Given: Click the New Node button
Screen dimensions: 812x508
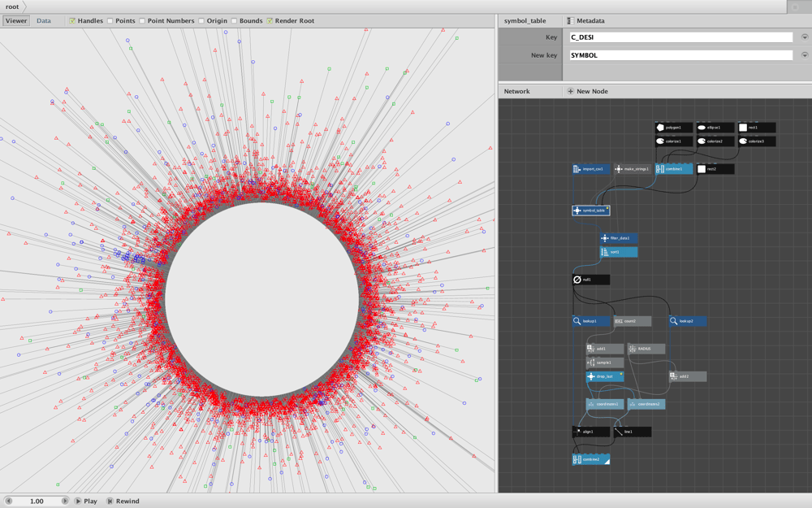Looking at the screenshot, I should point(587,91).
